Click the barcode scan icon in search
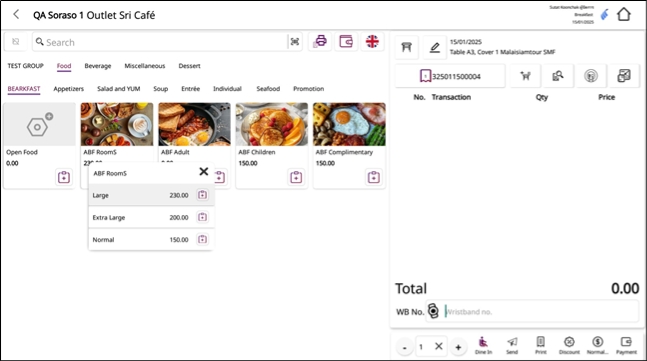The image size is (647, 361). [295, 42]
